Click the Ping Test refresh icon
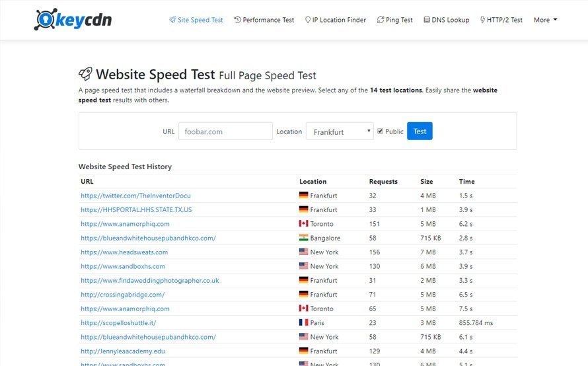The image size is (588, 366). click(381, 20)
